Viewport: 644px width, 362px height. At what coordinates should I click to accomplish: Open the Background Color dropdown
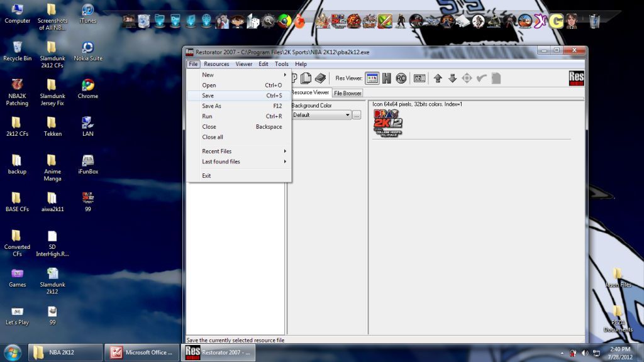pyautogui.click(x=321, y=115)
